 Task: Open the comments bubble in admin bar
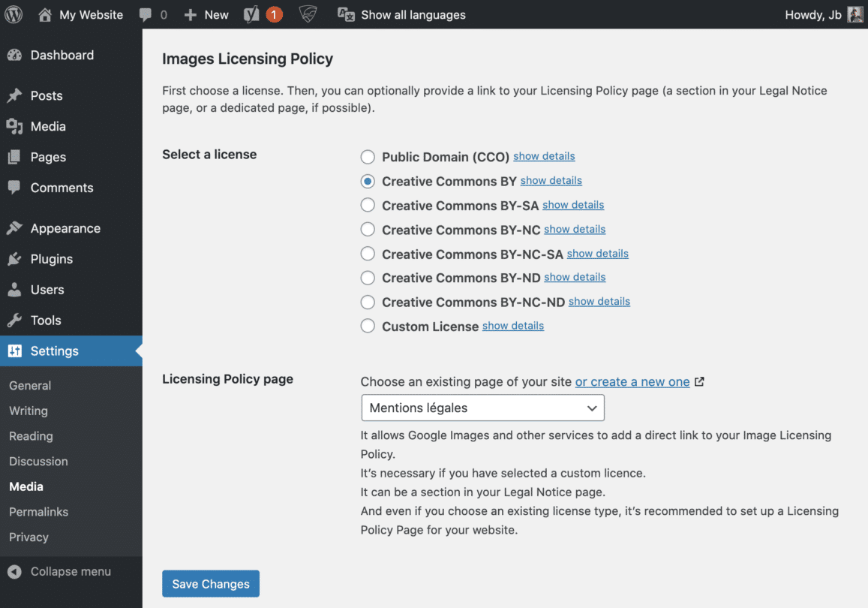147,14
